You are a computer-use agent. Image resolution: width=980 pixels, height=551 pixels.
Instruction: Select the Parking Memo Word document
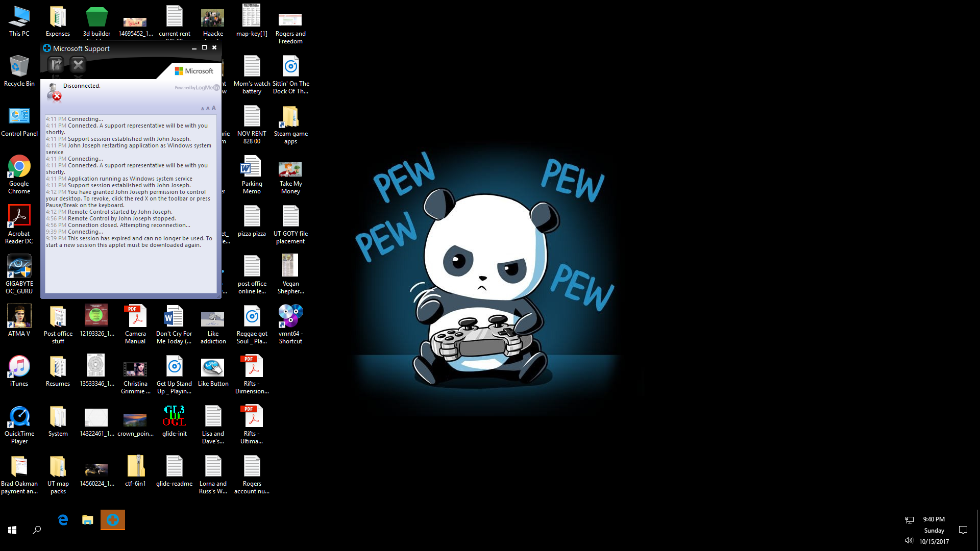[252, 174]
